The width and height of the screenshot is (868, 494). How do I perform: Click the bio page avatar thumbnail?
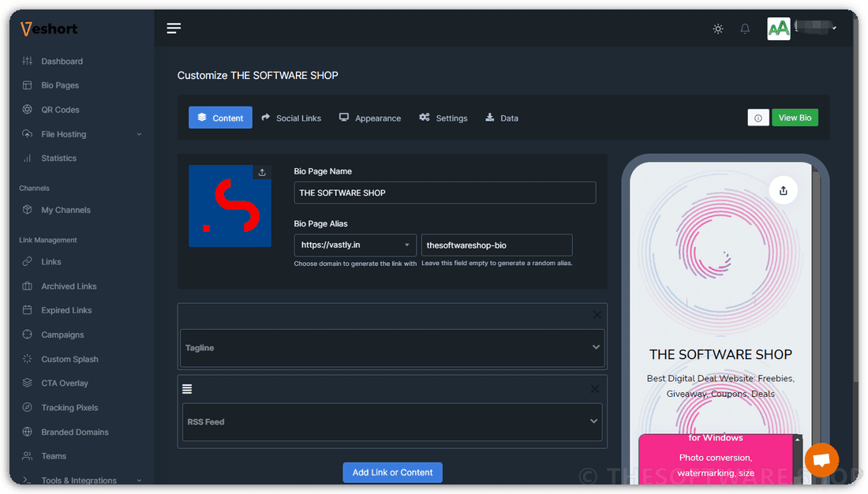(230, 206)
